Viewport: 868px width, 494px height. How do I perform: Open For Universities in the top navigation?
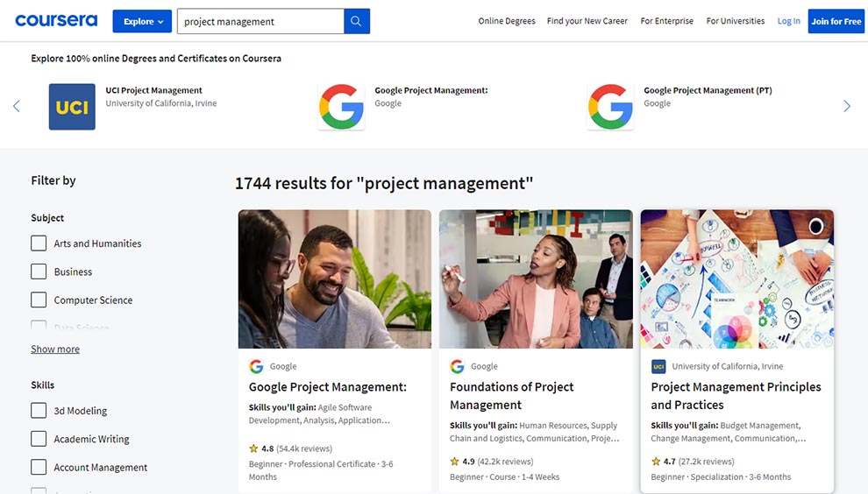coord(736,21)
